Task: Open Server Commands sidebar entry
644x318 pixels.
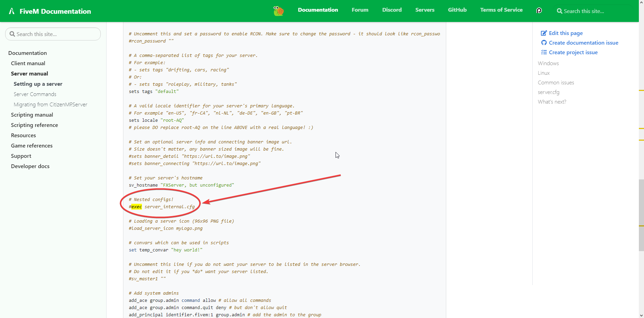Action: coord(35,94)
